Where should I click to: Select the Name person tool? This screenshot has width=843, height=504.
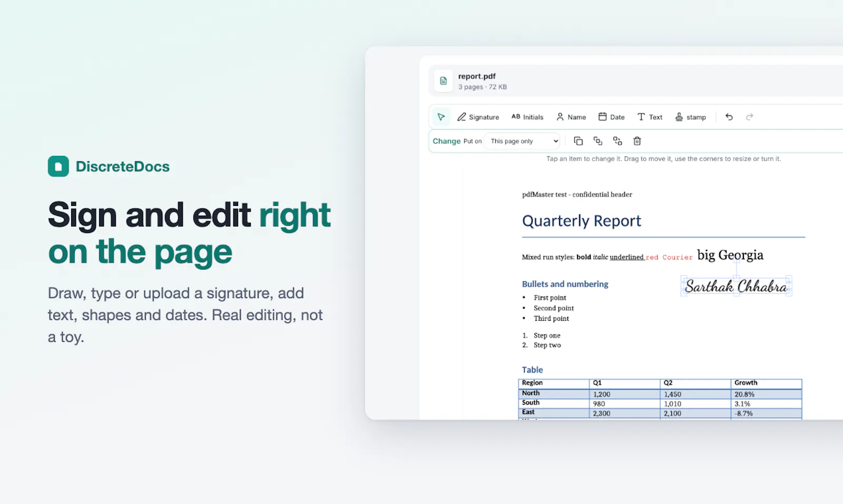571,117
